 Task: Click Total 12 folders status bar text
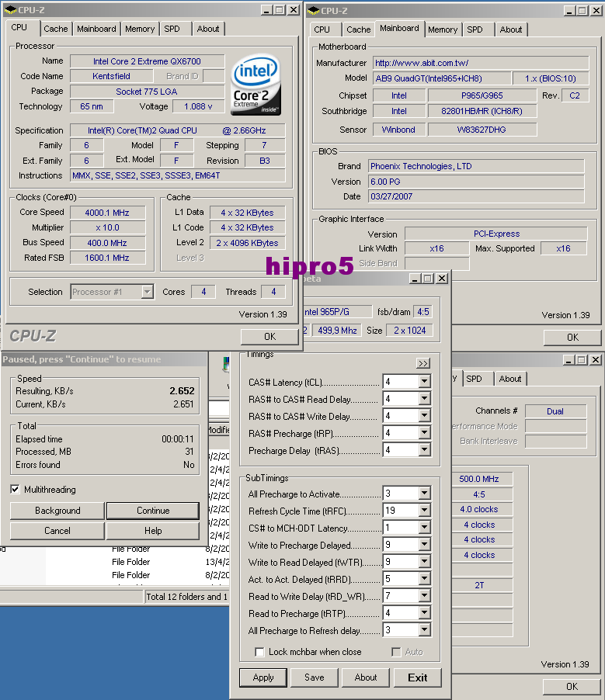[186, 597]
